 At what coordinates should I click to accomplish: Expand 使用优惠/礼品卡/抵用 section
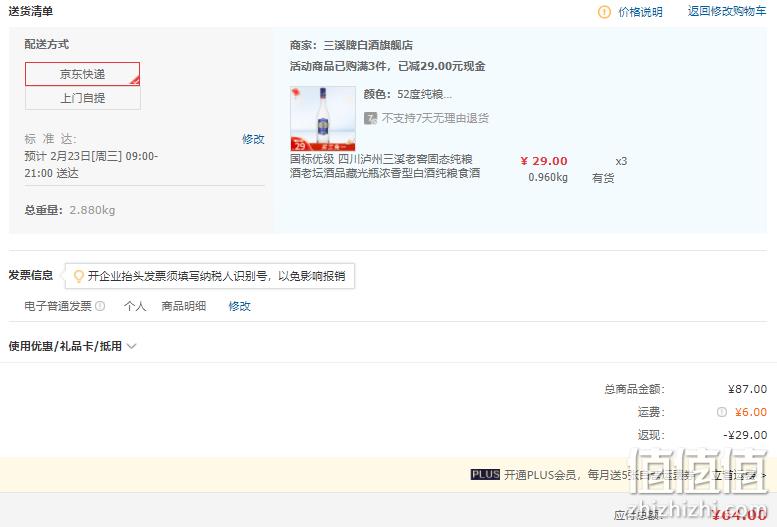[72, 346]
